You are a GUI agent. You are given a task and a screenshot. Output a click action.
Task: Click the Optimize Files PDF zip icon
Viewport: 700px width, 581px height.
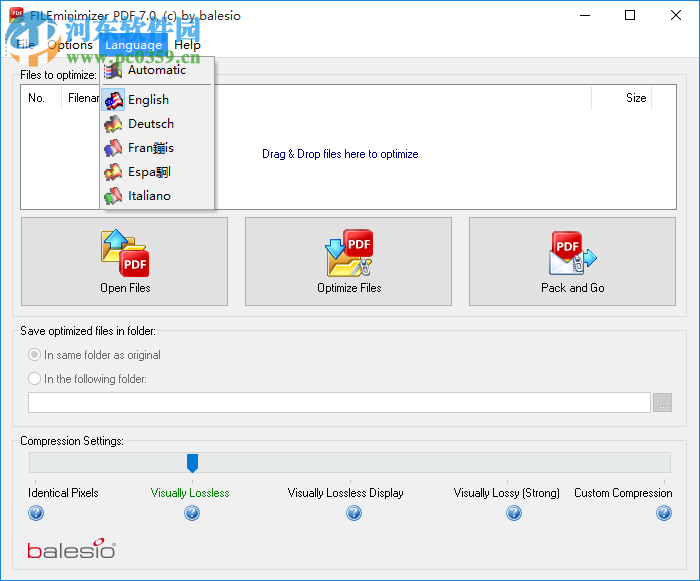tap(350, 253)
